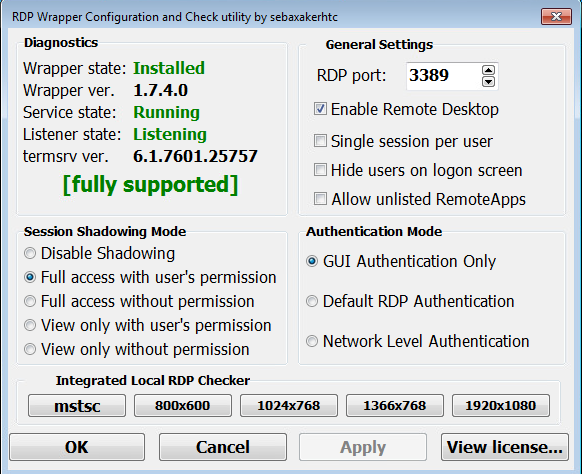Test RDP at 800x600 resolution
Image resolution: width=582 pixels, height=474 pixels.
(183, 406)
